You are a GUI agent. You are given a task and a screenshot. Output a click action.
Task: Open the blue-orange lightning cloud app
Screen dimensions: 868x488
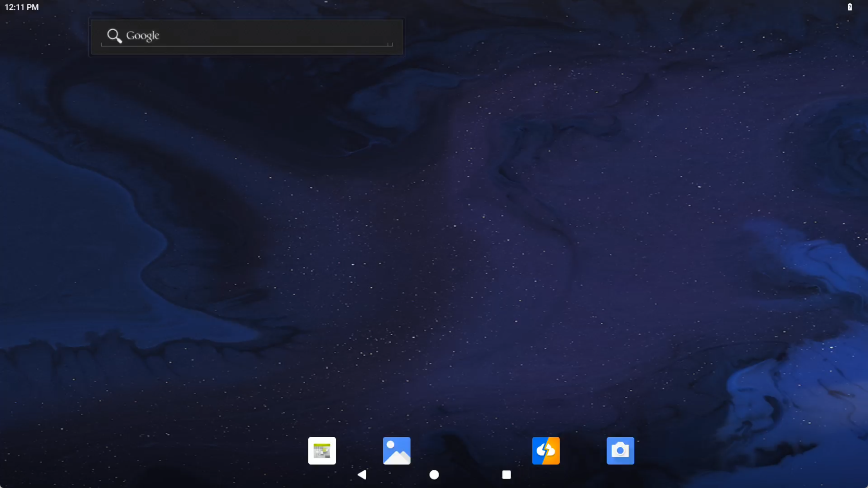tap(546, 450)
